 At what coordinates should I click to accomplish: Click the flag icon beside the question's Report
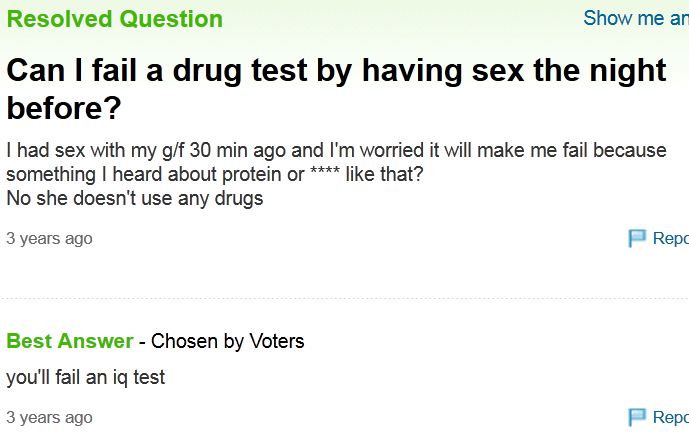click(x=637, y=238)
